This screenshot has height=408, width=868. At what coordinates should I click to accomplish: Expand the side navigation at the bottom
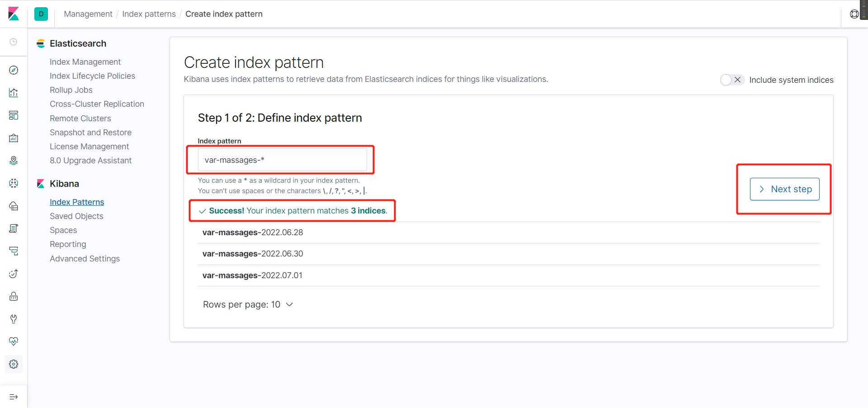point(14,397)
